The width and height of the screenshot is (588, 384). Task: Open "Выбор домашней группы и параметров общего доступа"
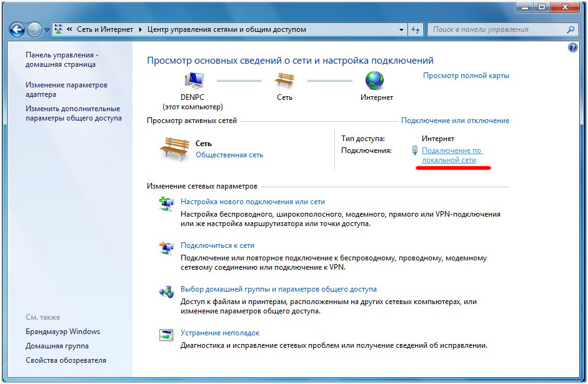point(279,289)
